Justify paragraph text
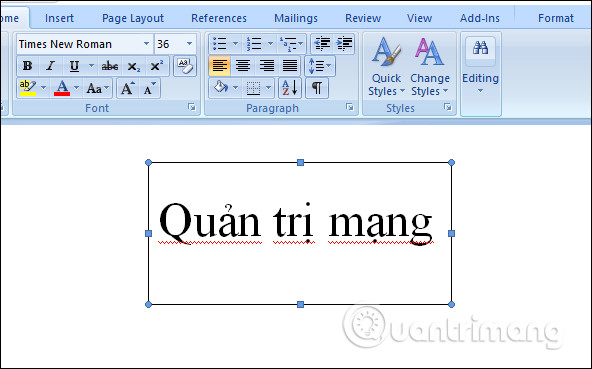 290,66
